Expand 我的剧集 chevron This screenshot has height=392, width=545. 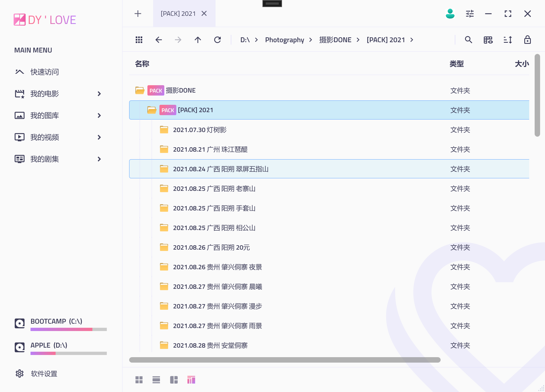(x=99, y=159)
